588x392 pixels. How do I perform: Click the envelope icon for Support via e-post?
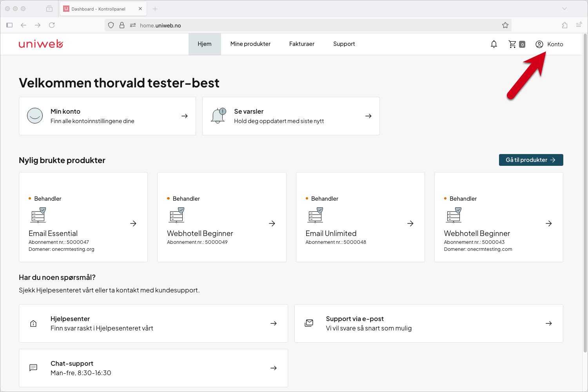pyautogui.click(x=309, y=323)
